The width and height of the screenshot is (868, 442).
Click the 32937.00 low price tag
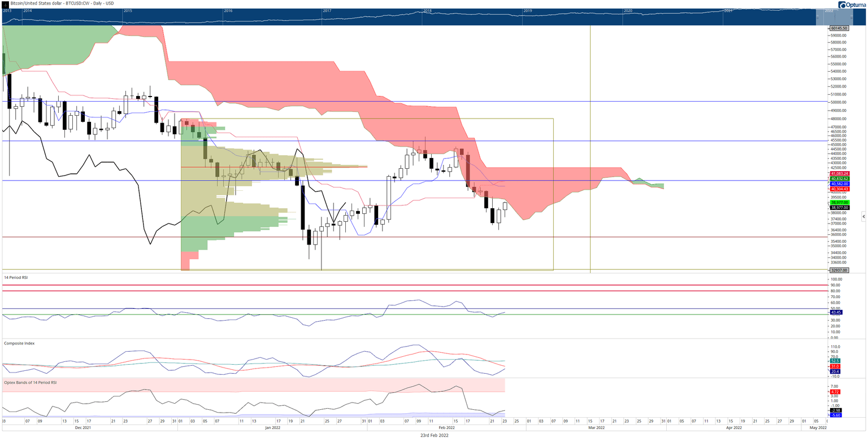point(839,270)
